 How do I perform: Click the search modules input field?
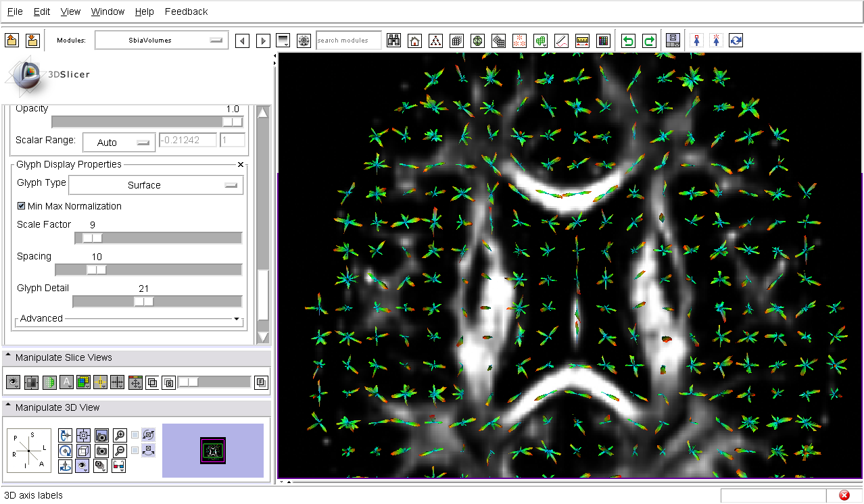348,41
